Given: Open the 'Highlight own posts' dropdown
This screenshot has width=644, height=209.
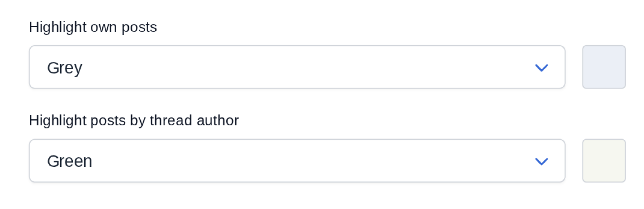Looking at the screenshot, I should click(297, 67).
